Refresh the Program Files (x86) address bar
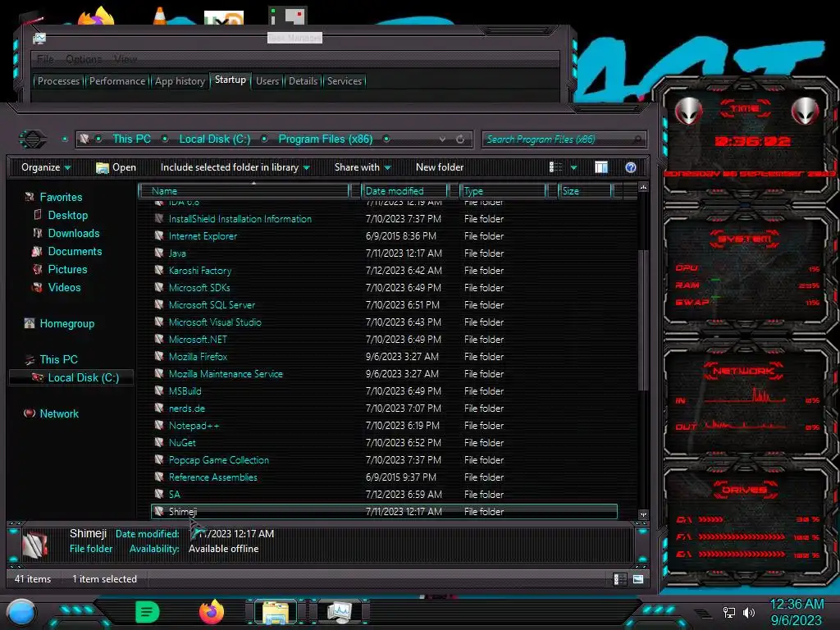Image resolution: width=840 pixels, height=630 pixels. (x=460, y=139)
